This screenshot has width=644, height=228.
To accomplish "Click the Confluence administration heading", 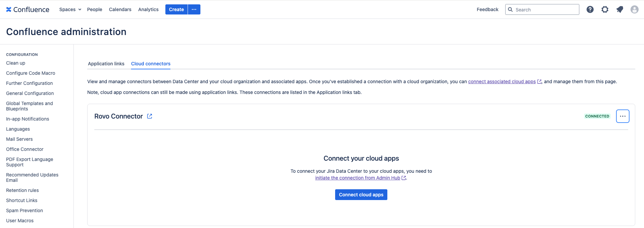I will (x=66, y=32).
